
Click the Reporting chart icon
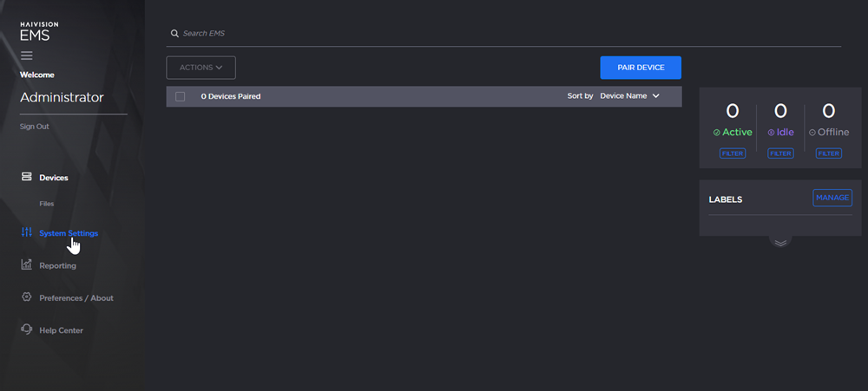26,265
